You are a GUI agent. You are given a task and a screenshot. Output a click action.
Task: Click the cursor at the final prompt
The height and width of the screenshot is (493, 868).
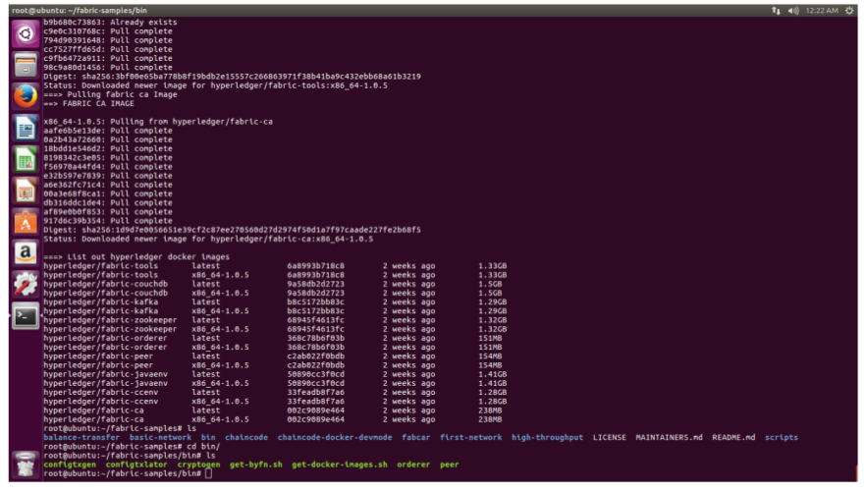click(209, 473)
